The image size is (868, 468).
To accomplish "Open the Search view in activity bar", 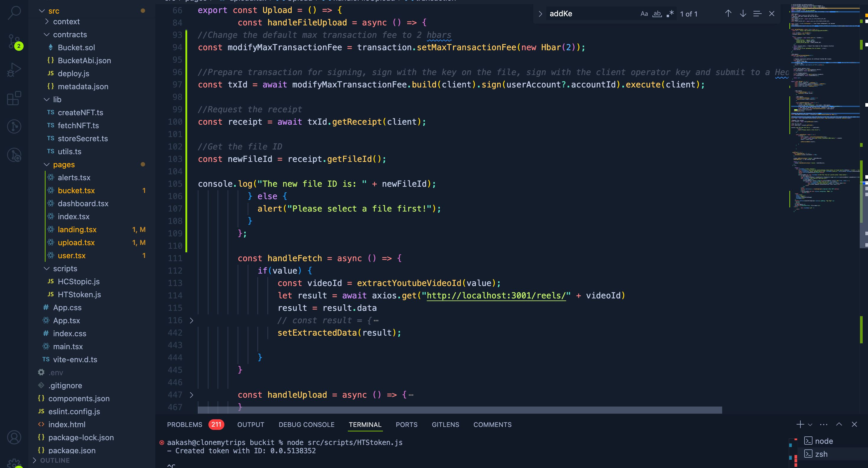I will [14, 13].
